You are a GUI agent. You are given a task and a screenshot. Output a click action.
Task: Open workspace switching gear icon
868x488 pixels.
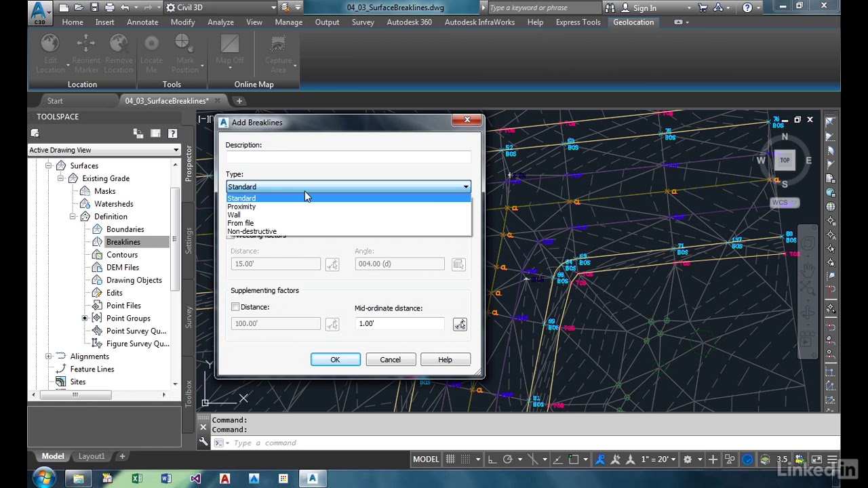688,460
